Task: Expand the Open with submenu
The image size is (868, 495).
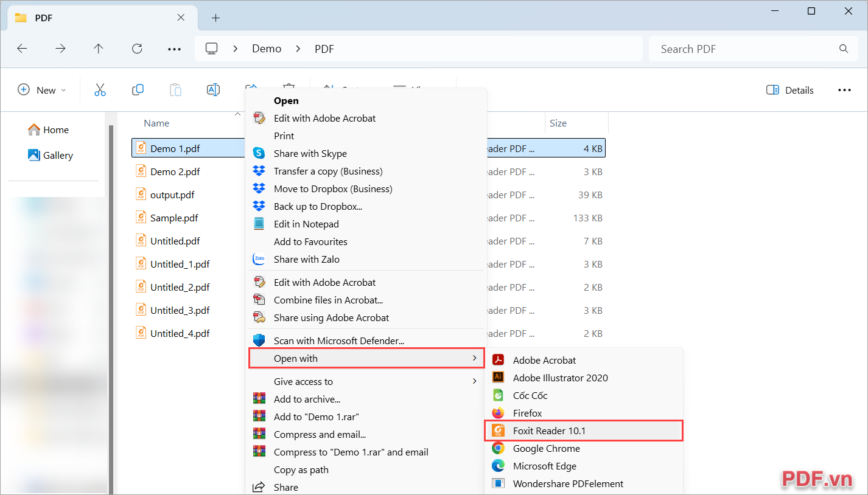Action: pos(366,358)
